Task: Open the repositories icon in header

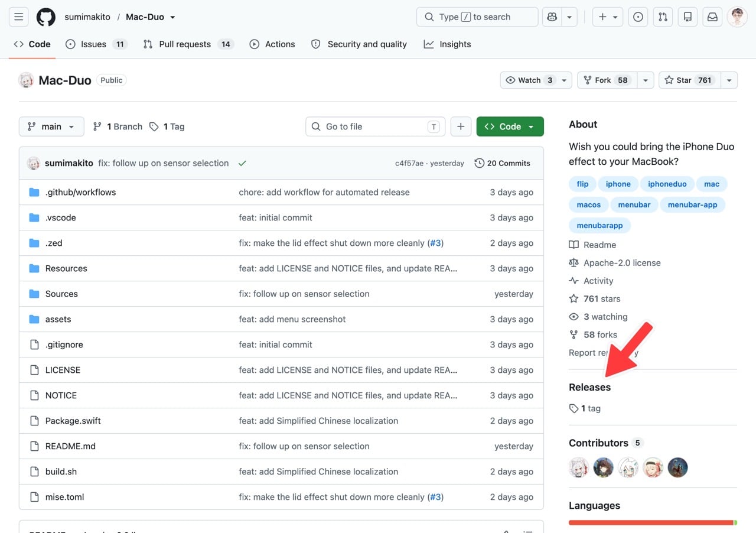Action: 687,17
